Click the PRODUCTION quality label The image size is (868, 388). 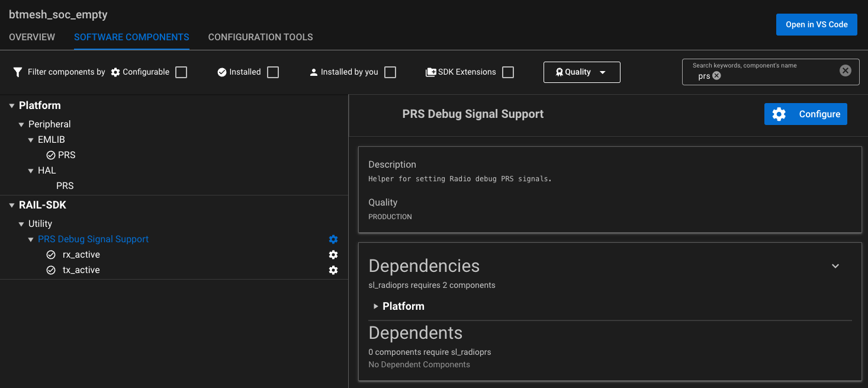click(390, 217)
